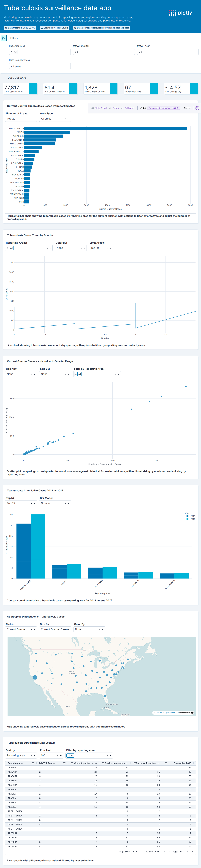The image size is (201, 868).
Task: Open filter menu for Reporting area column
Action: coord(33,763)
